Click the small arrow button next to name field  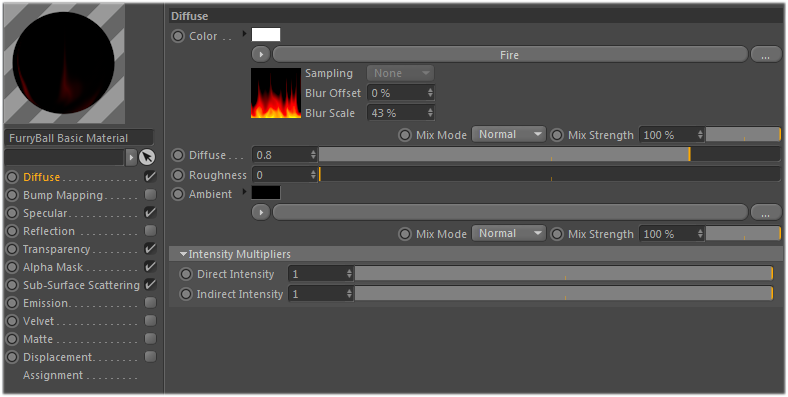[131, 157]
